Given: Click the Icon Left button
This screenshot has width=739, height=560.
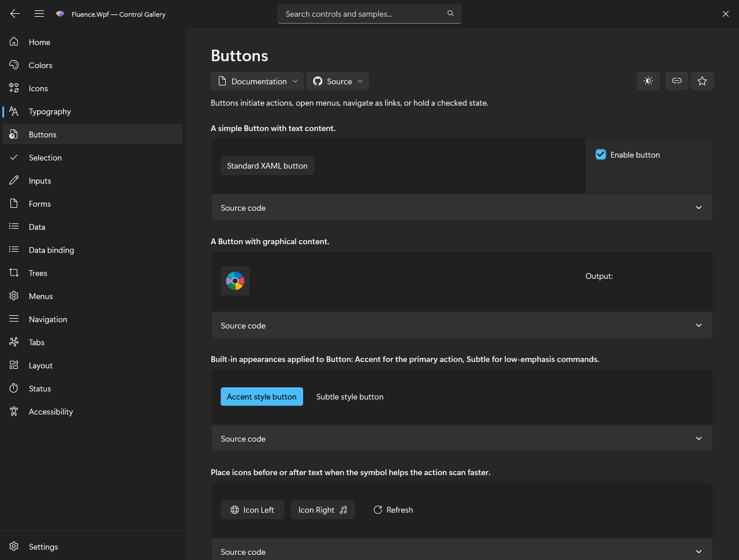Looking at the screenshot, I should [x=252, y=510].
